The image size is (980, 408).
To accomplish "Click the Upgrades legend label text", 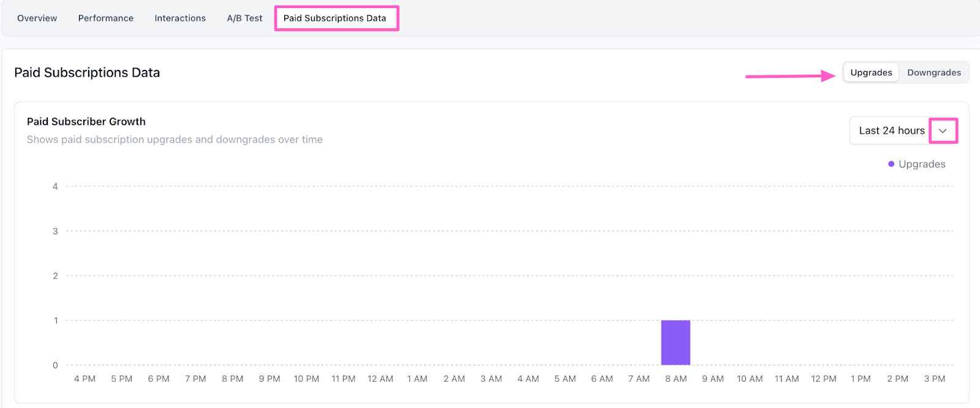I will coord(922,164).
